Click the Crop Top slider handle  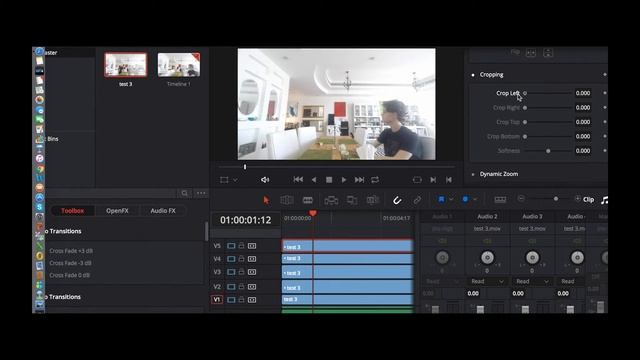(525, 122)
